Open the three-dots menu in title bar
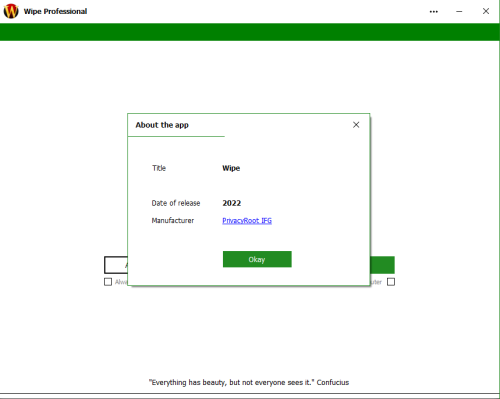The image size is (500, 399). (x=434, y=12)
